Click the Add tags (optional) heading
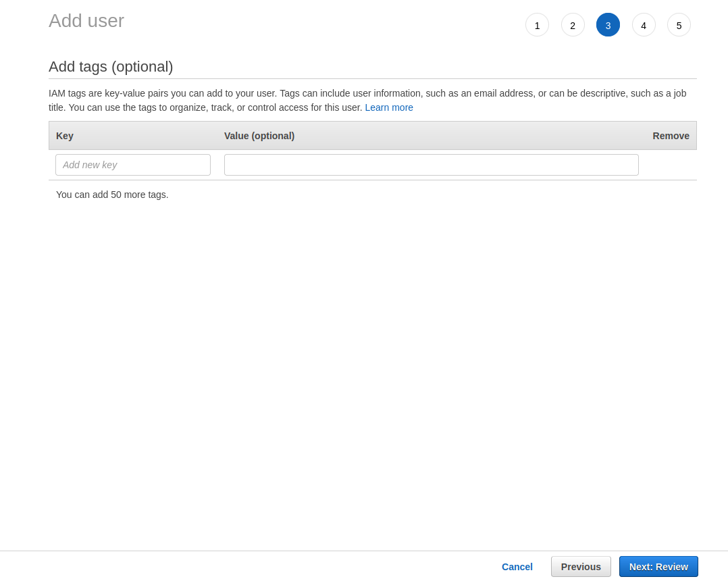This screenshot has height=579, width=728. pos(111,67)
